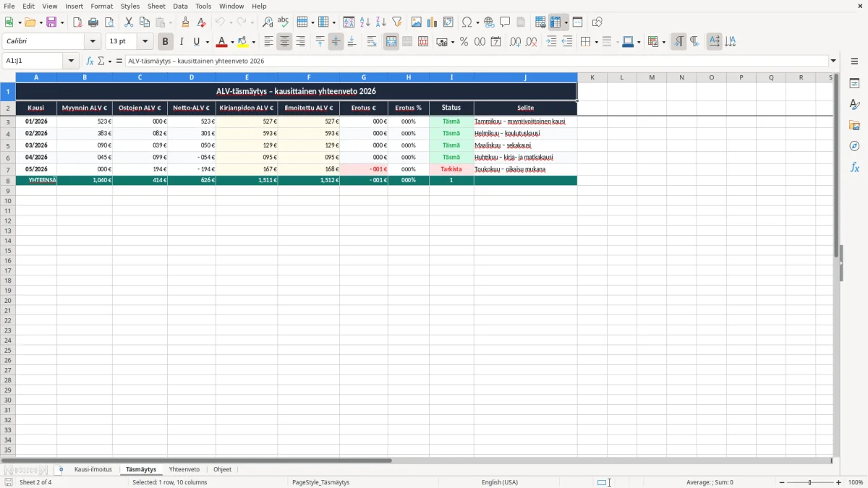Click the Function Wizard fx icon
The height and width of the screenshot is (488, 868).
pos(90,61)
